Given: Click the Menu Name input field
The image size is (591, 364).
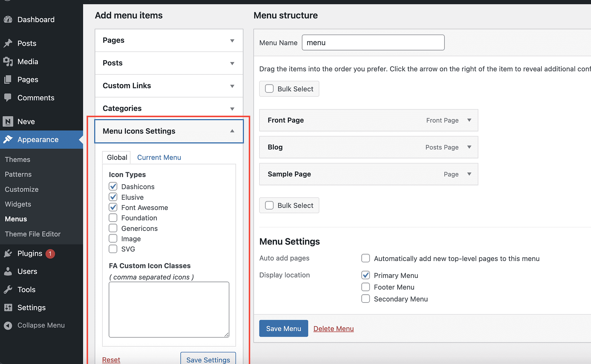Looking at the screenshot, I should tap(373, 42).
